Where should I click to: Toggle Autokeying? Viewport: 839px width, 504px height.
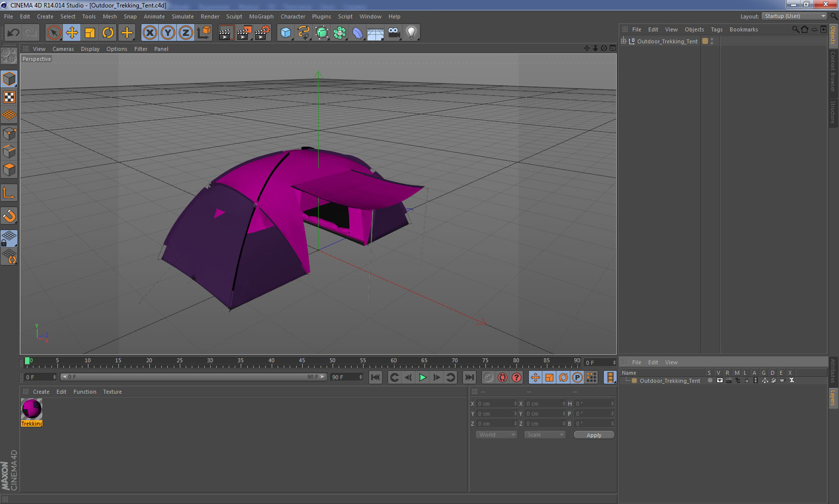click(x=502, y=377)
